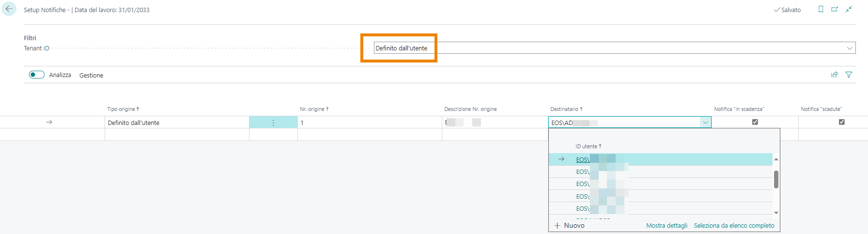Image resolution: width=868 pixels, height=234 pixels.
Task: Click the collapse page arrows icon
Action: click(x=849, y=9)
